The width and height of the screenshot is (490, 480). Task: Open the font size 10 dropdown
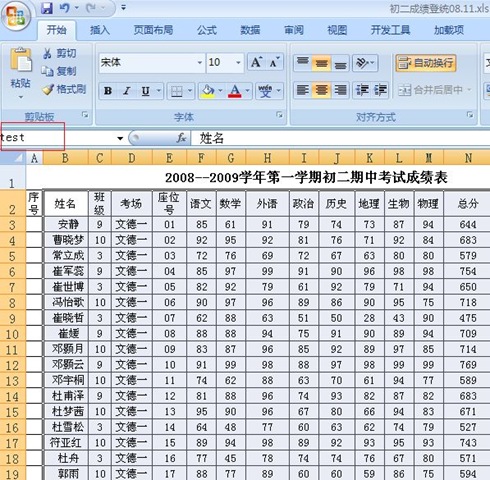pyautogui.click(x=238, y=62)
